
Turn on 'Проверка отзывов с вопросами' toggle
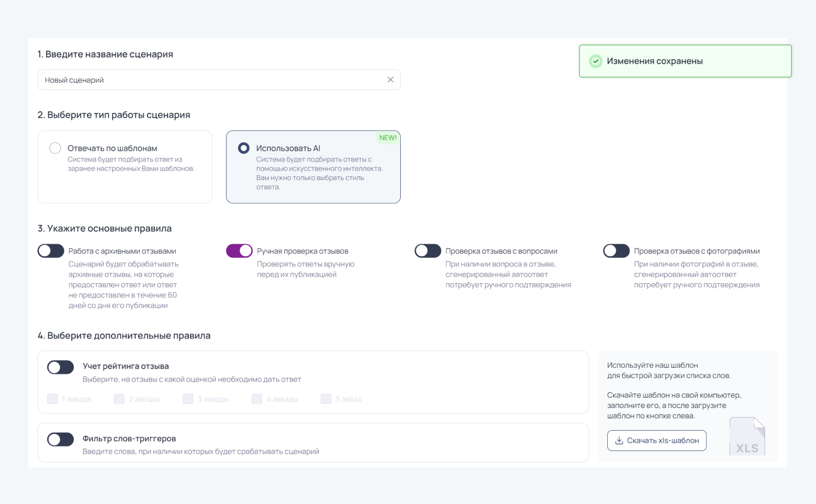tap(428, 251)
